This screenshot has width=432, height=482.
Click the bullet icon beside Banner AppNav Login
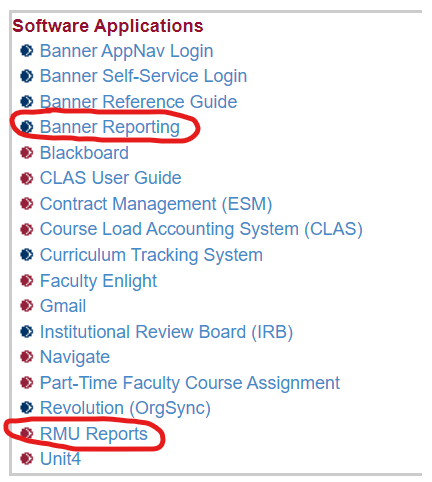pos(26,51)
